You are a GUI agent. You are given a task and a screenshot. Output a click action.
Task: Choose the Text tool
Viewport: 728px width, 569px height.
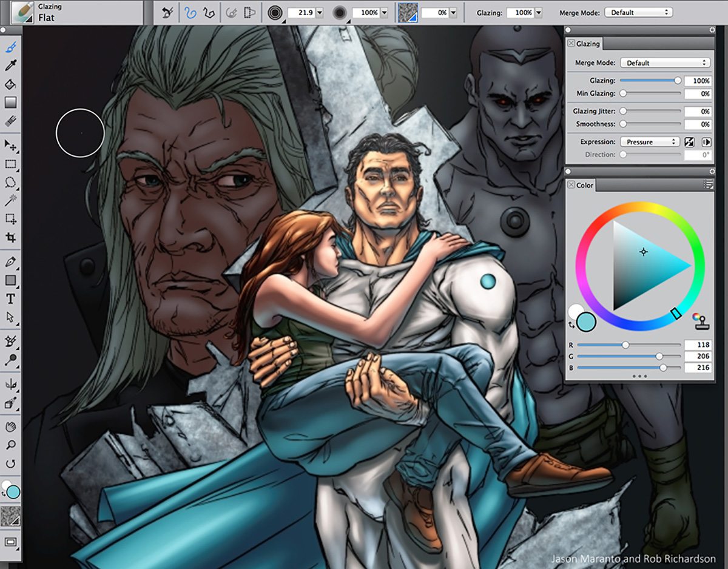pos(11,298)
